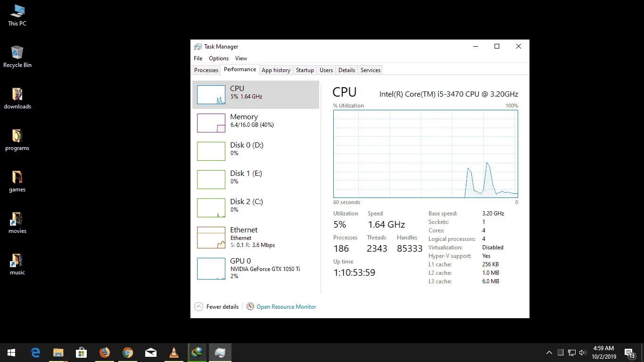Open the View menu

(x=241, y=58)
